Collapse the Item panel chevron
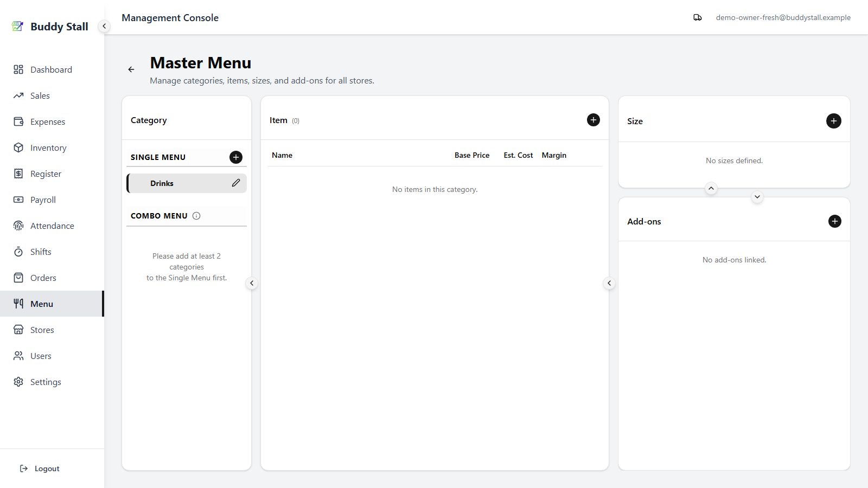Viewport: 868px width, 488px height. pos(609,283)
